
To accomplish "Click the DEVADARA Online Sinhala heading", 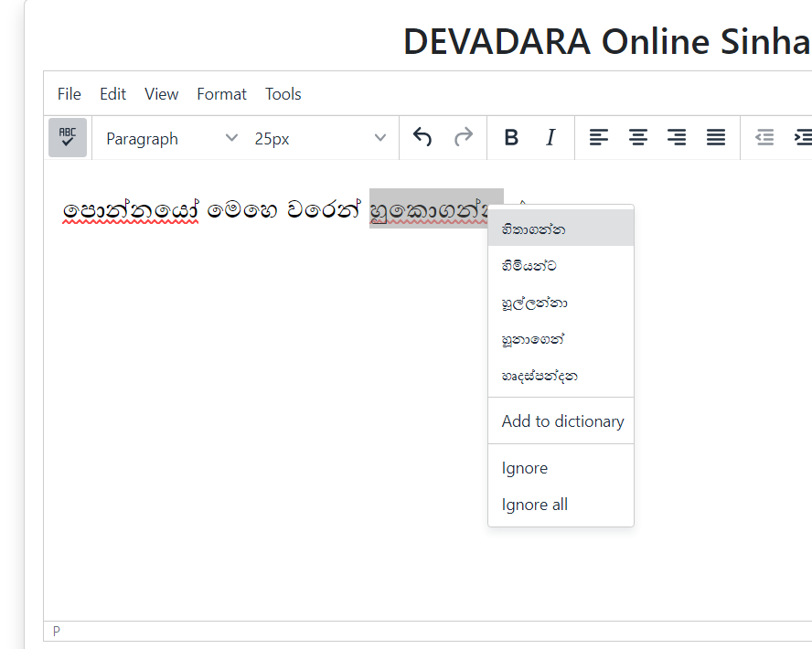I will (x=607, y=41).
